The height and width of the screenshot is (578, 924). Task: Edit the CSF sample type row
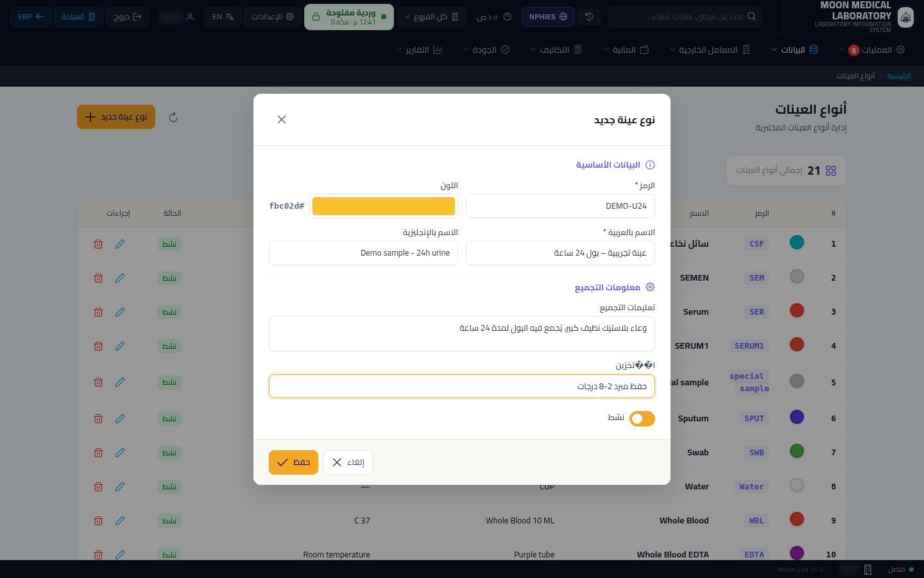point(120,244)
